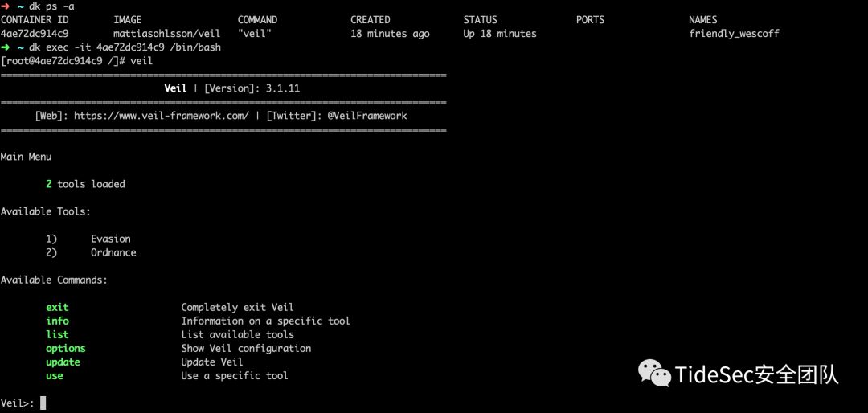Click the CREATED column header
Viewport: 868px width, 413px height.
[x=371, y=20]
